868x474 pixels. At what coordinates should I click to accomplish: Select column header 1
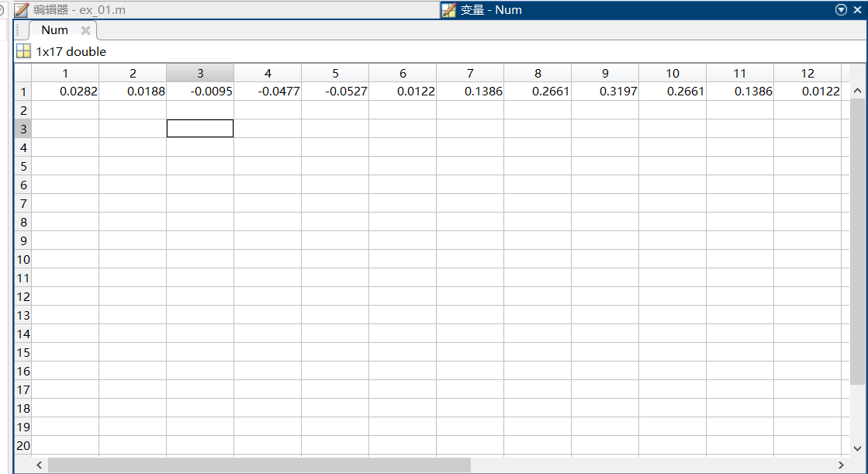[65, 73]
